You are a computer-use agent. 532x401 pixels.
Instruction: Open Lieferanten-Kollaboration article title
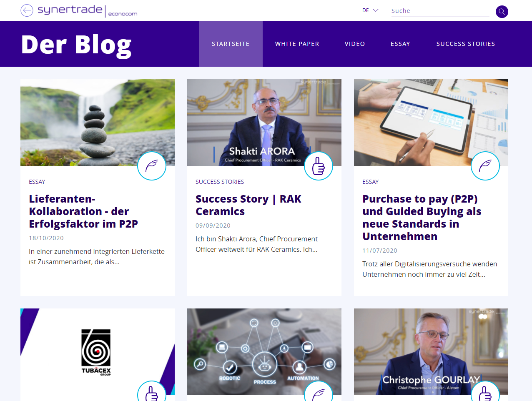point(83,211)
